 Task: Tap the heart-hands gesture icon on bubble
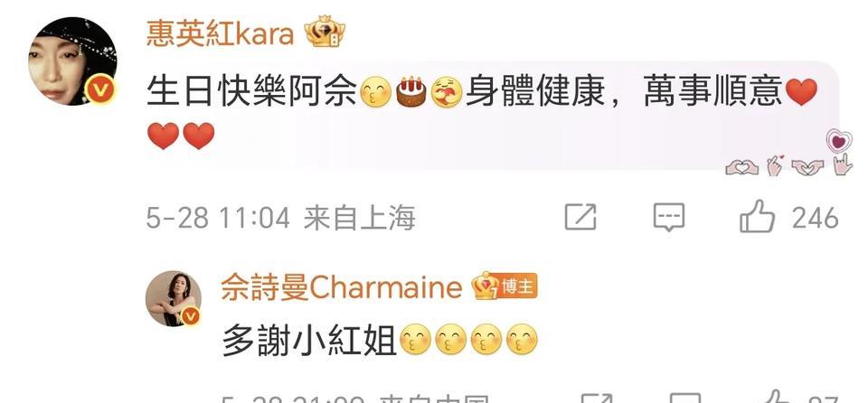point(741,166)
